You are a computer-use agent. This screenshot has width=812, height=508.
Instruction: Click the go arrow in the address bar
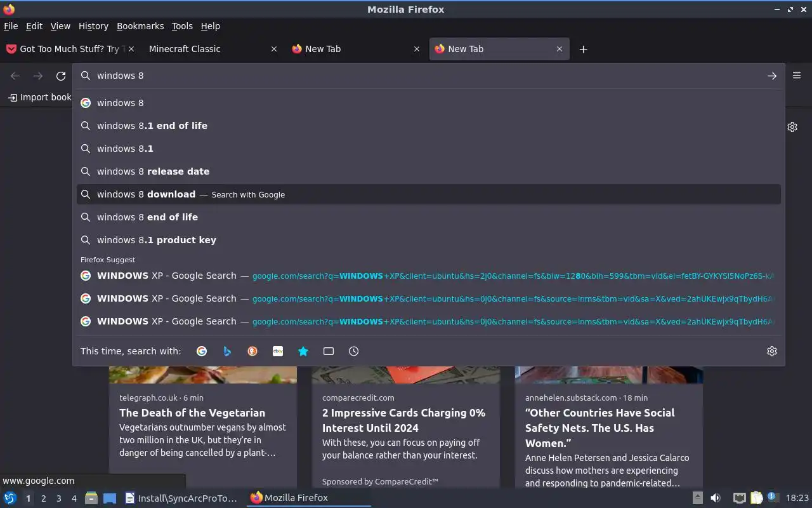click(x=771, y=76)
